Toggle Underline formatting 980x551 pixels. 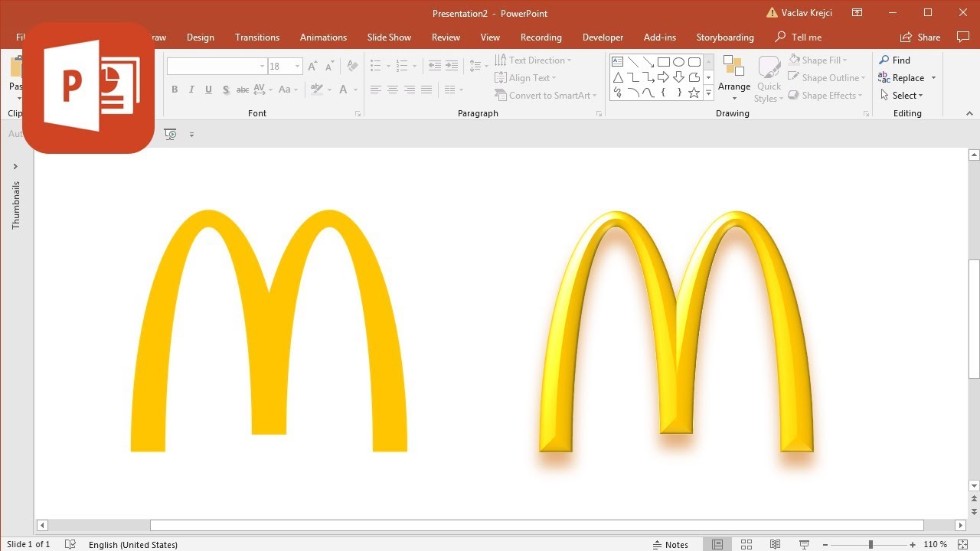tap(208, 90)
